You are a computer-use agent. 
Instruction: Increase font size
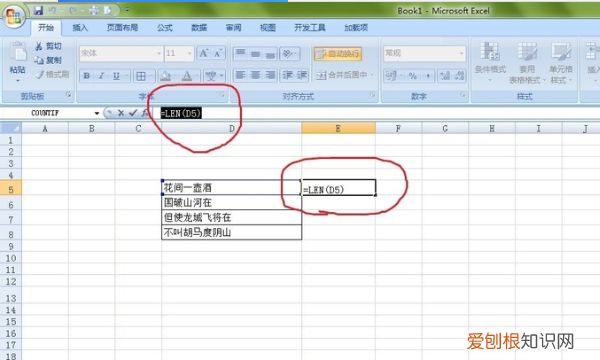(204, 53)
